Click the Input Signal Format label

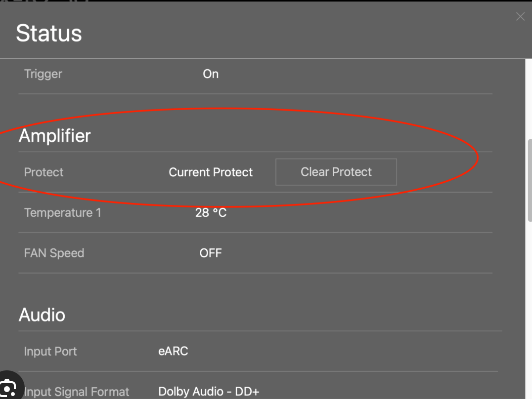click(x=77, y=392)
